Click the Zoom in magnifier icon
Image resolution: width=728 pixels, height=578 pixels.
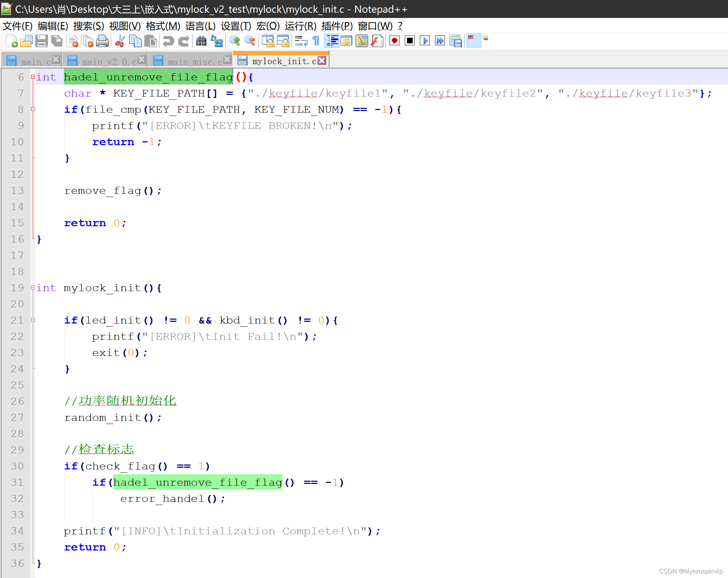pyautogui.click(x=234, y=41)
